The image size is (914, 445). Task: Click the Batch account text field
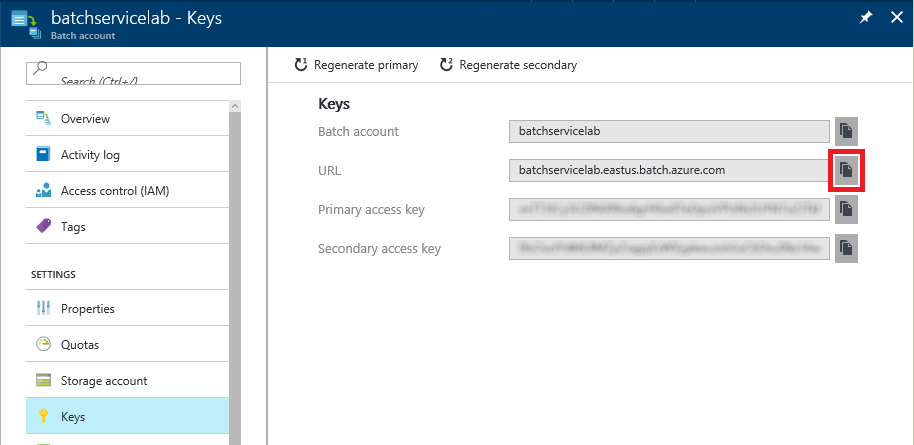click(669, 131)
